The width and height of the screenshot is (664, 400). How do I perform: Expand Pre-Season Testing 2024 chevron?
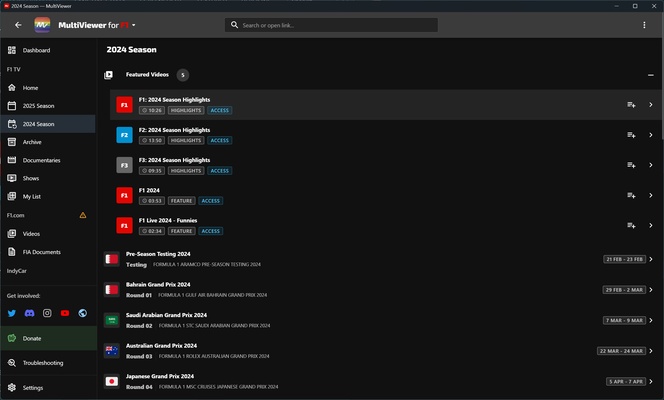tap(651, 259)
